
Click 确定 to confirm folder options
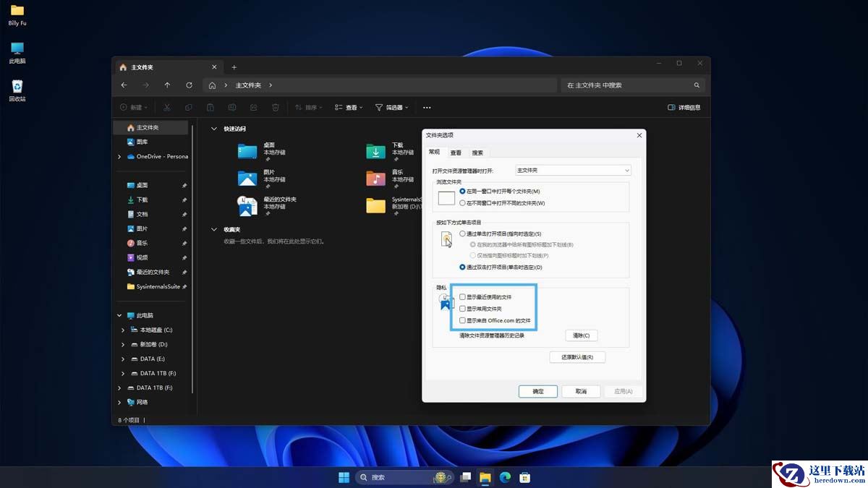tap(538, 391)
